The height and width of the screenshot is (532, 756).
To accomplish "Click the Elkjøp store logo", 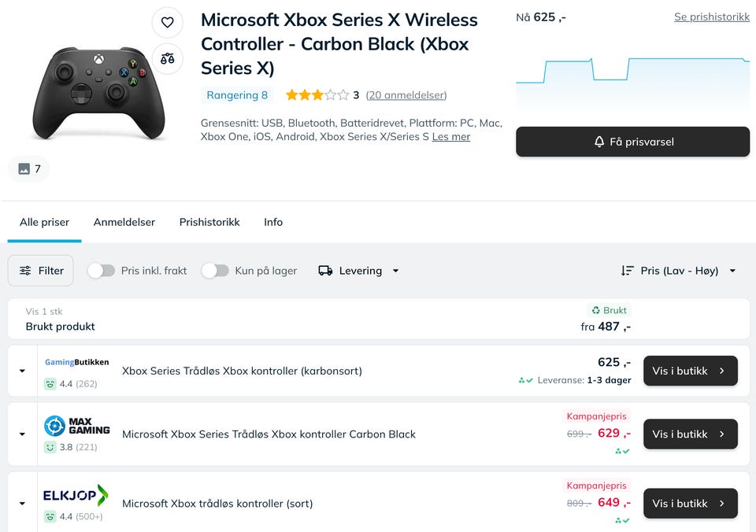I will tap(76, 495).
